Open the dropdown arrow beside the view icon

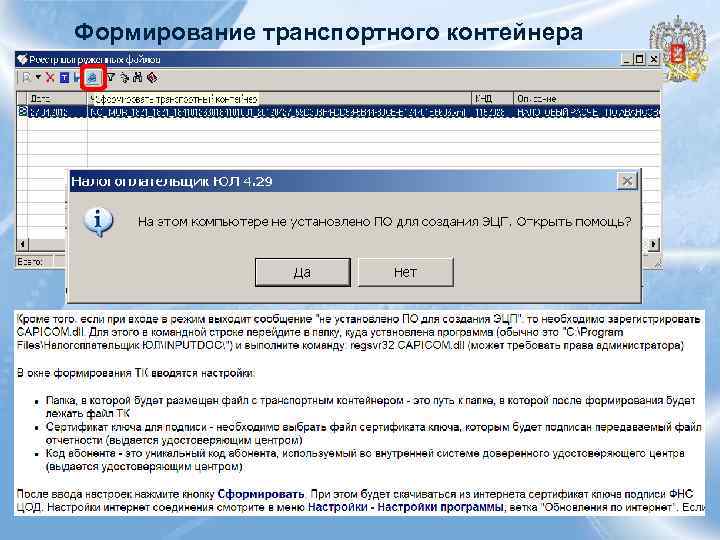(x=39, y=77)
